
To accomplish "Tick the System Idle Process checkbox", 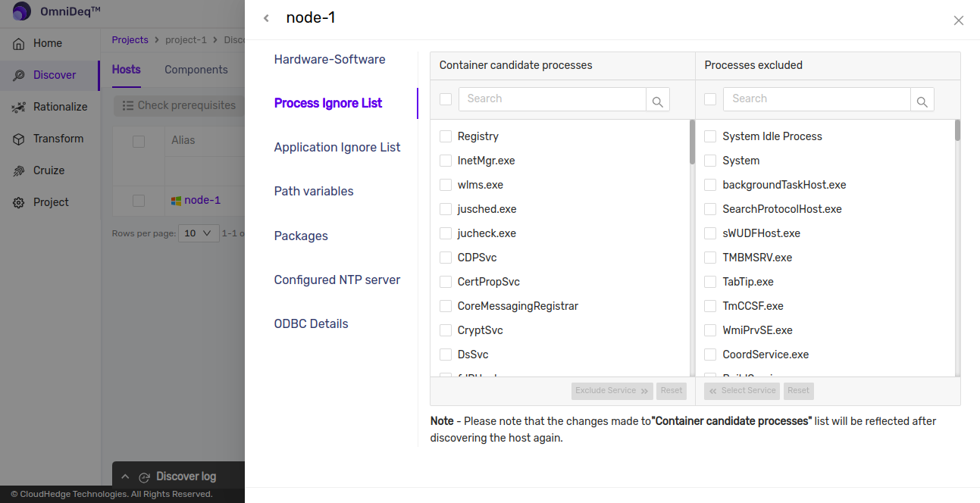I will 710,136.
